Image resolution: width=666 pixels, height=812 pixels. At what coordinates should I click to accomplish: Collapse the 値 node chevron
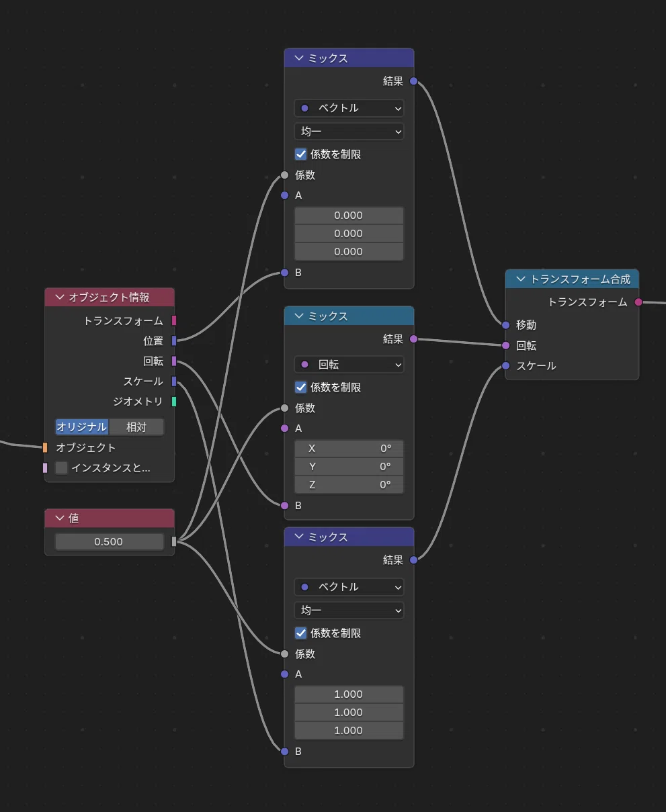point(60,518)
